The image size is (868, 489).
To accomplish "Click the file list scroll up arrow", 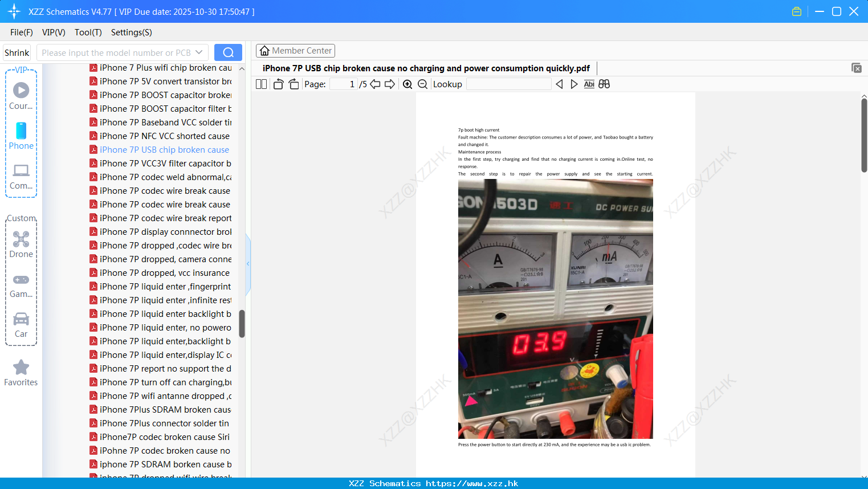I will point(242,68).
